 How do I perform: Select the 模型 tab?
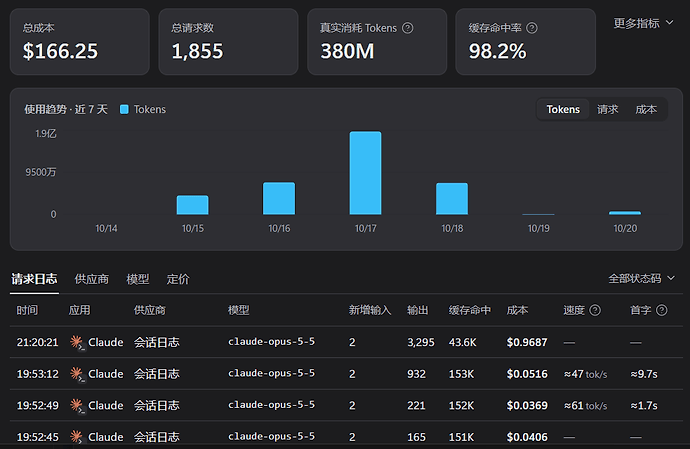pos(138,279)
